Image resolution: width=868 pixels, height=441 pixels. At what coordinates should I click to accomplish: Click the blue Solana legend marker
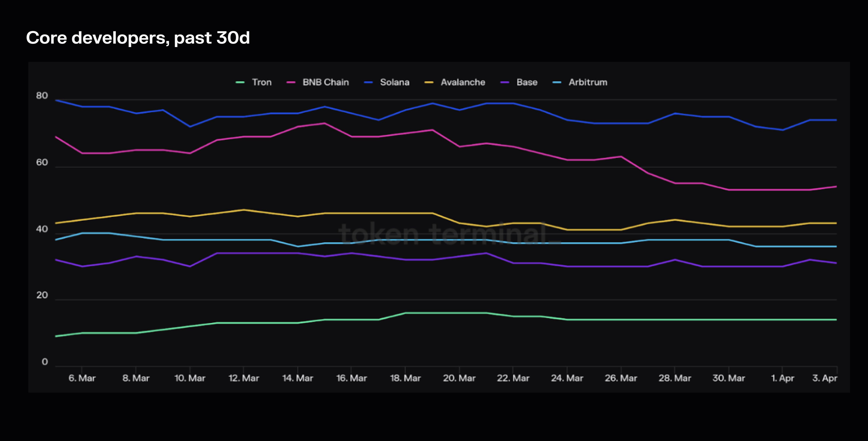coord(368,82)
